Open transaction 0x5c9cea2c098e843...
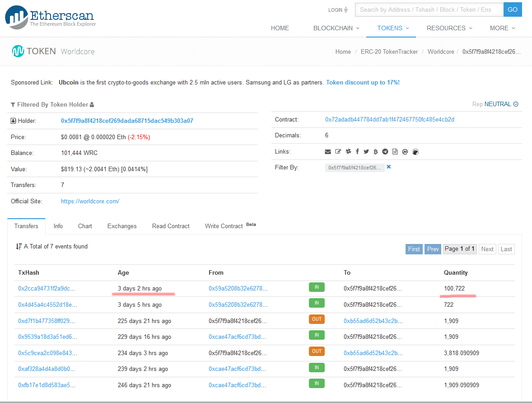The image size is (532, 403). (x=47, y=353)
